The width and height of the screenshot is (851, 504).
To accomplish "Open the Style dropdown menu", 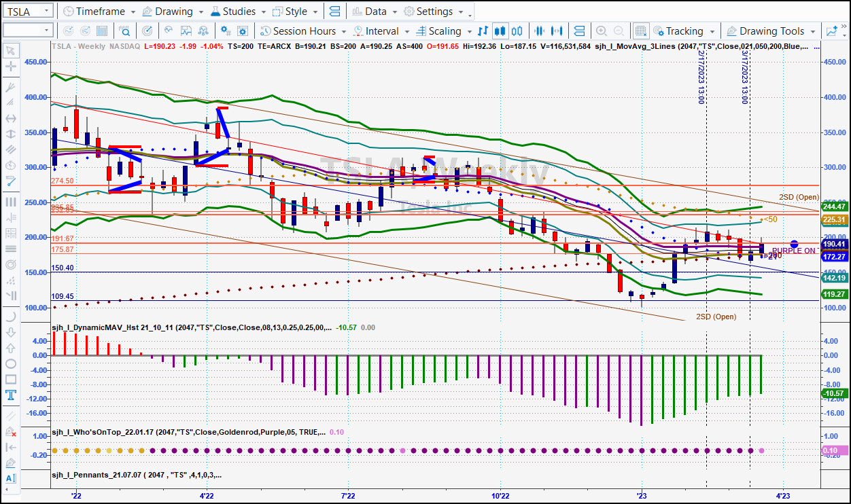I will [x=294, y=12].
